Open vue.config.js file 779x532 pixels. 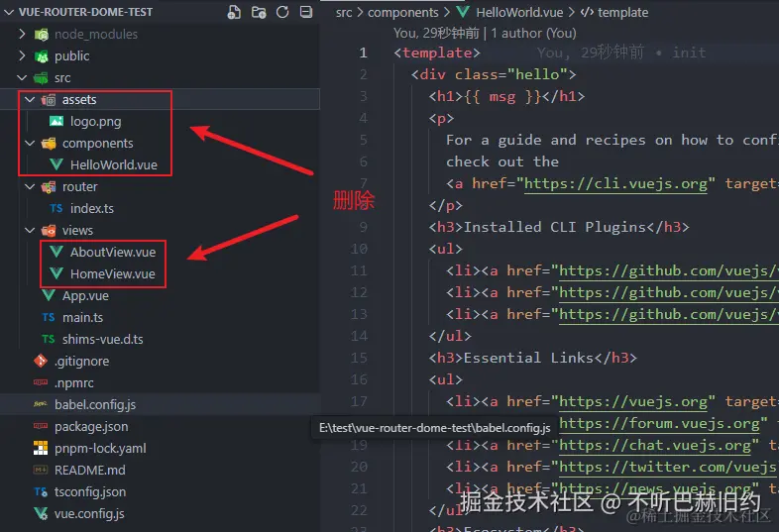(x=89, y=513)
